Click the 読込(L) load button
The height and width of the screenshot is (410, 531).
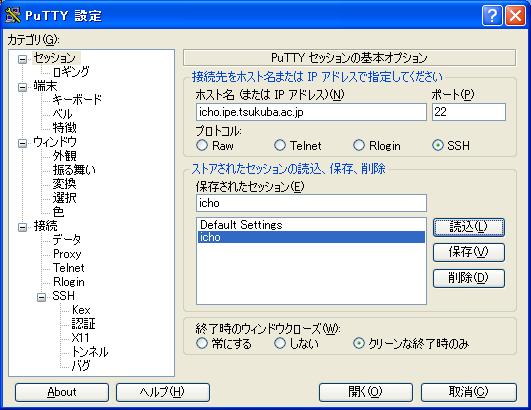pos(469,227)
